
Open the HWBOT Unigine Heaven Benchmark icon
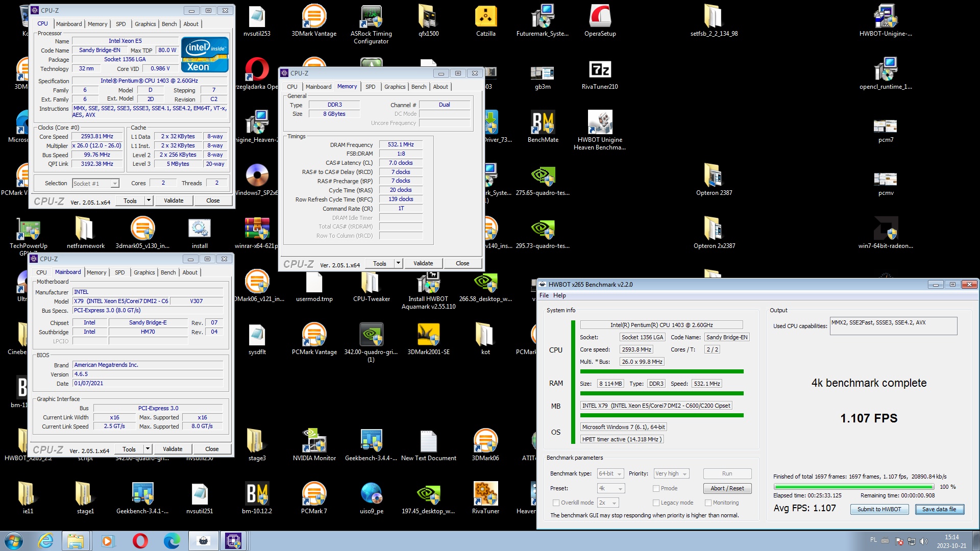coord(600,131)
